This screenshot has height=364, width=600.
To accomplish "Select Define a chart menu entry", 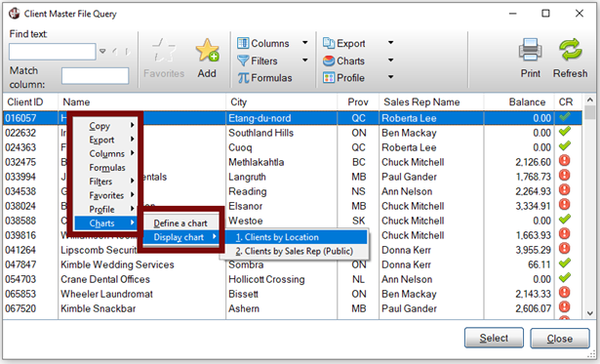I will coord(180,223).
